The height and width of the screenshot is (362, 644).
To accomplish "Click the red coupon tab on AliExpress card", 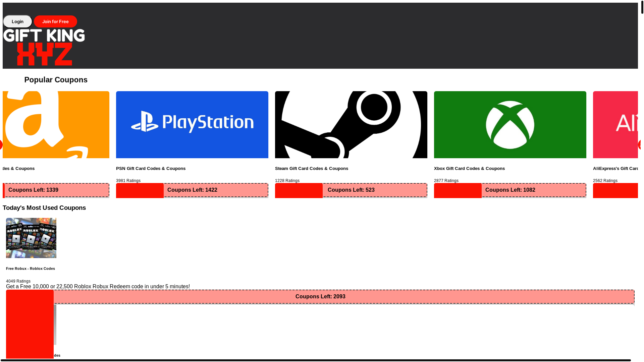I will [x=615, y=190].
